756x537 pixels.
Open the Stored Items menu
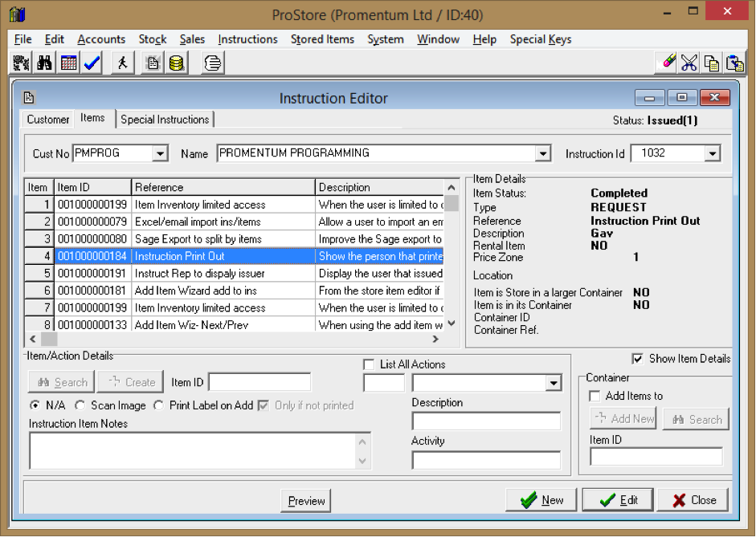[322, 39]
